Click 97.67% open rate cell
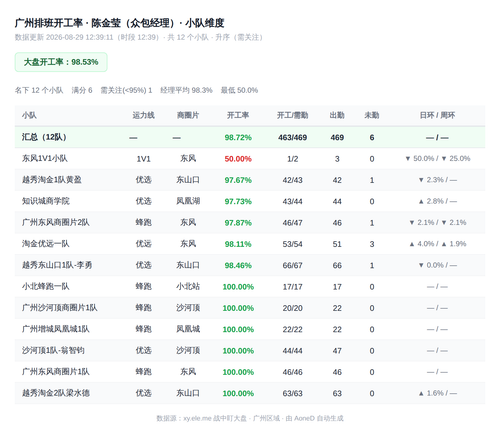500x440 pixels. click(x=238, y=180)
